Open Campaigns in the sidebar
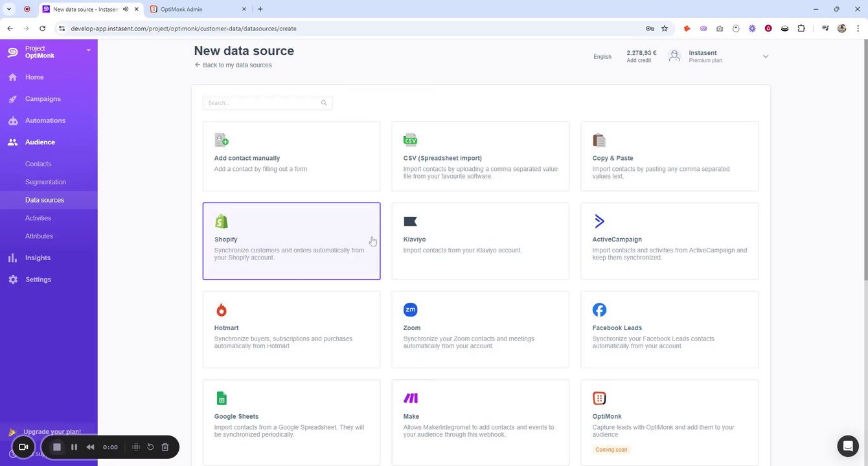This screenshot has height=466, width=868. pyautogui.click(x=43, y=99)
